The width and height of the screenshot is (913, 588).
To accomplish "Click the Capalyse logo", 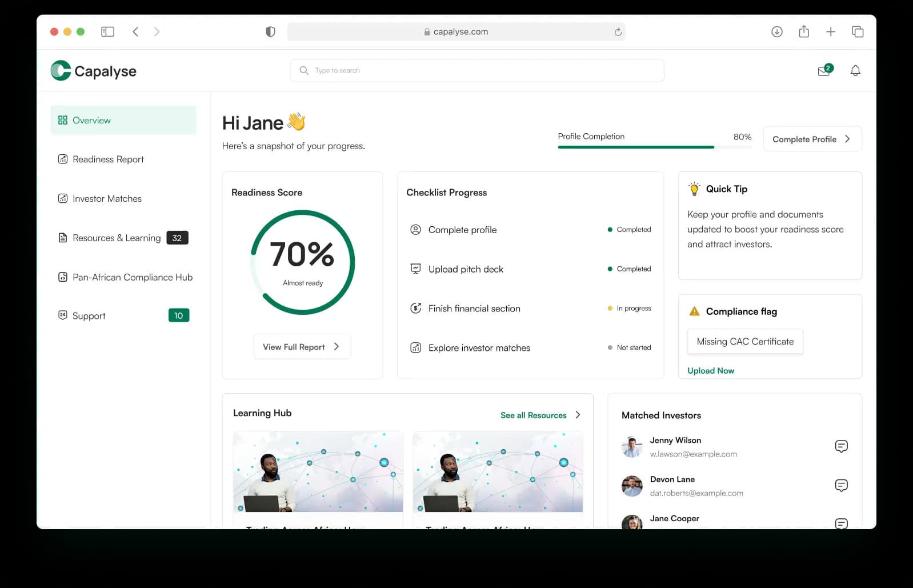I will coord(94,71).
